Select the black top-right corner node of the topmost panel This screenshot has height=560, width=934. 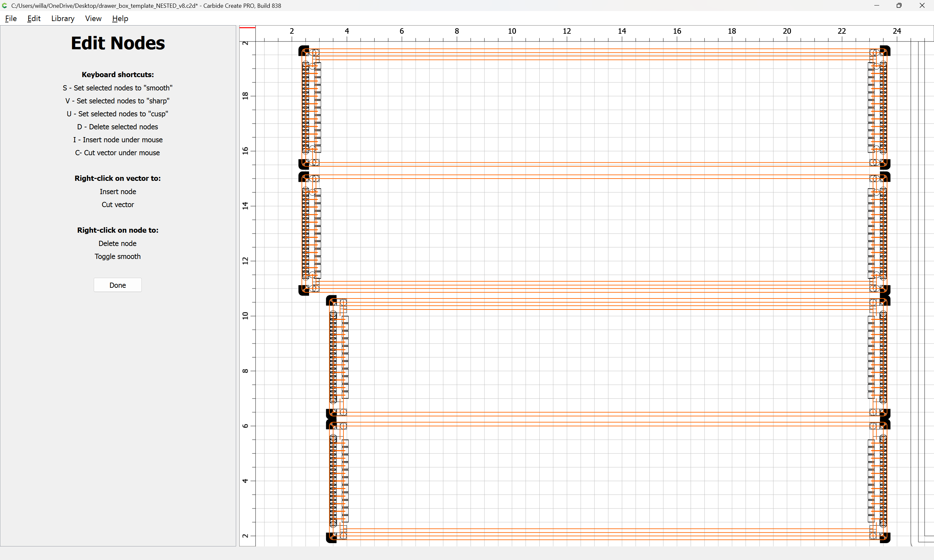click(885, 50)
